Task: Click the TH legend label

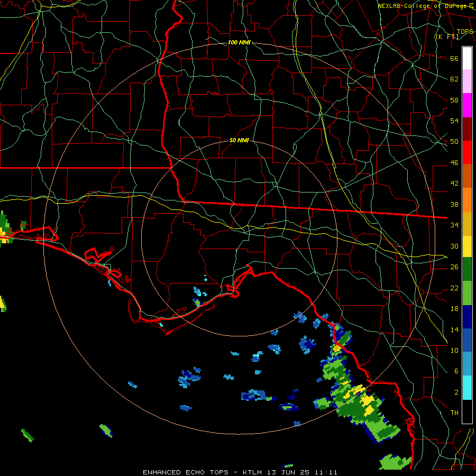Action: click(454, 413)
